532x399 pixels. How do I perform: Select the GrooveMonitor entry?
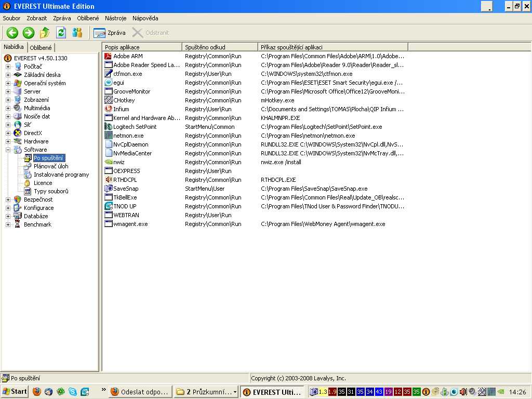click(x=131, y=91)
